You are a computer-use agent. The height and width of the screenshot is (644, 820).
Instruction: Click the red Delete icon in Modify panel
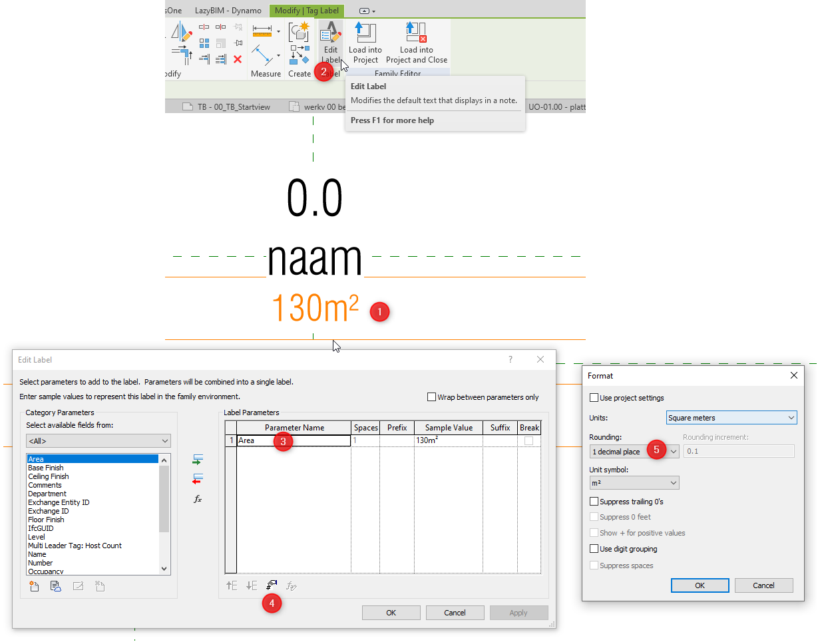click(x=238, y=59)
